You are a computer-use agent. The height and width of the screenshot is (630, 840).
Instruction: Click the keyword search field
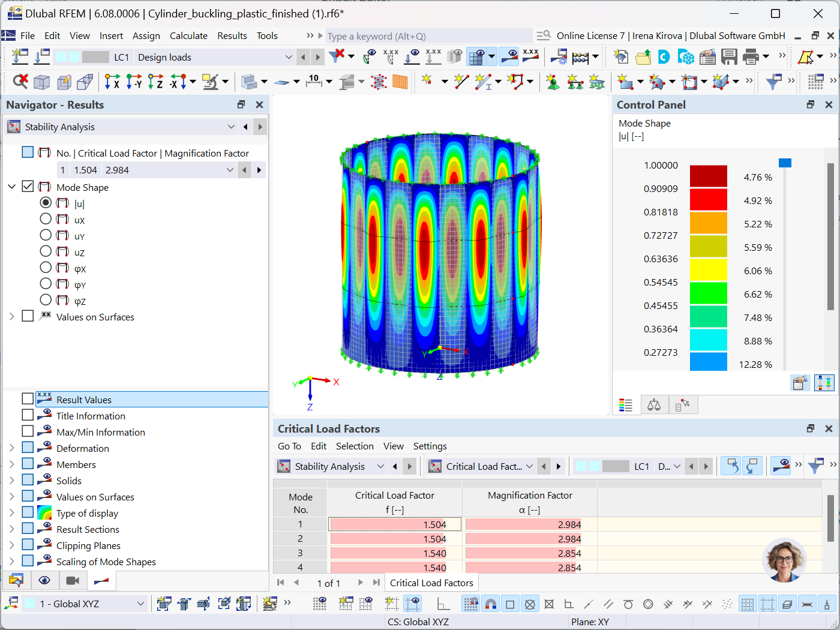point(426,36)
